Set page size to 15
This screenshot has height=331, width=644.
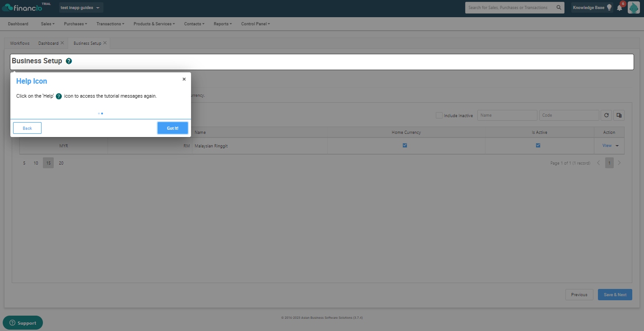(48, 163)
